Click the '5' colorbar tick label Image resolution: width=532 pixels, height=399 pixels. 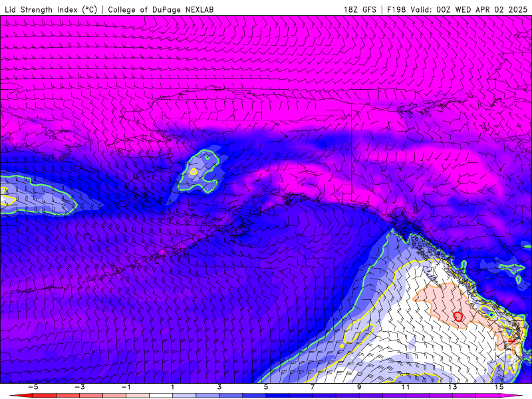(x=266, y=387)
